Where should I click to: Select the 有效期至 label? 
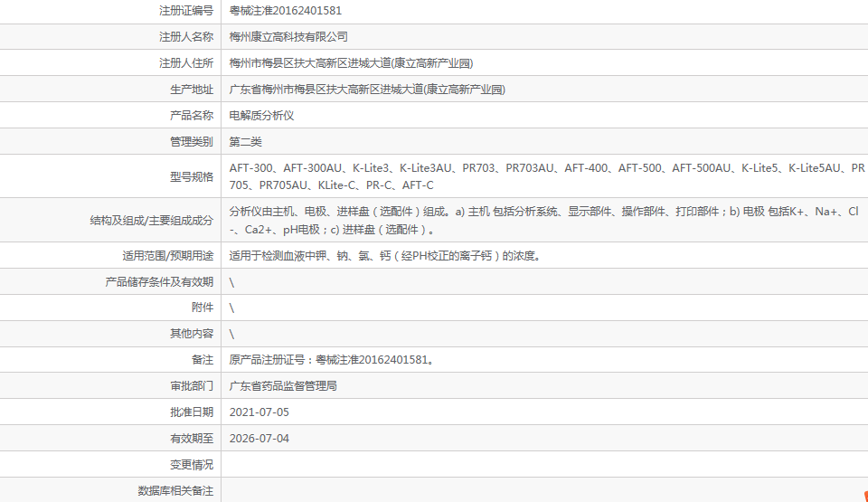click(x=192, y=439)
